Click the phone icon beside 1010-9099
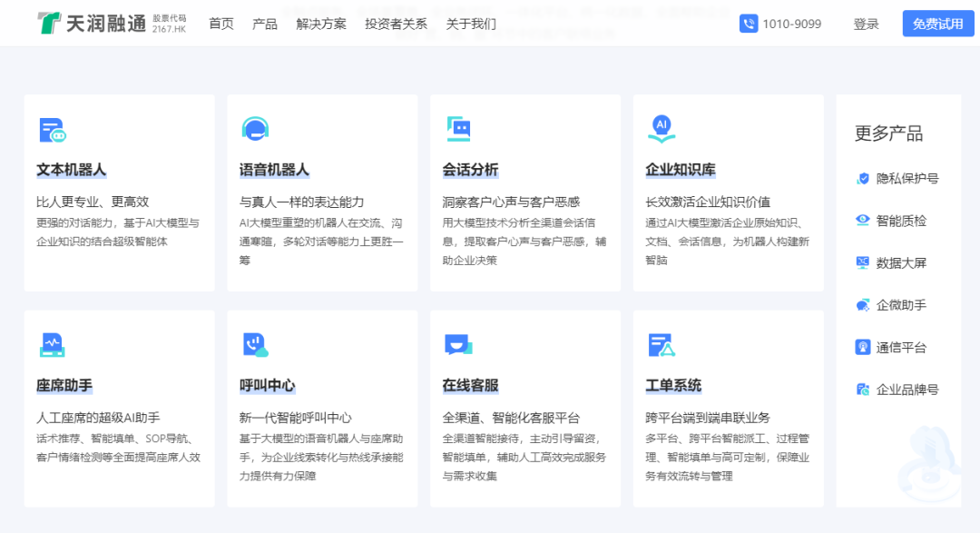Screen dimensions: 980x533 (748, 24)
